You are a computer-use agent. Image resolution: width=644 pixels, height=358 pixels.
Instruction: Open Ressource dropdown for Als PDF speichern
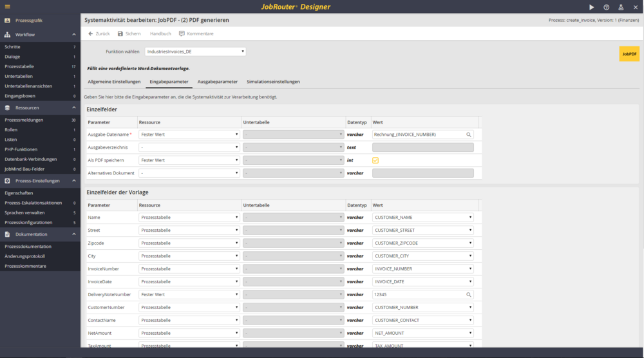[x=189, y=160]
